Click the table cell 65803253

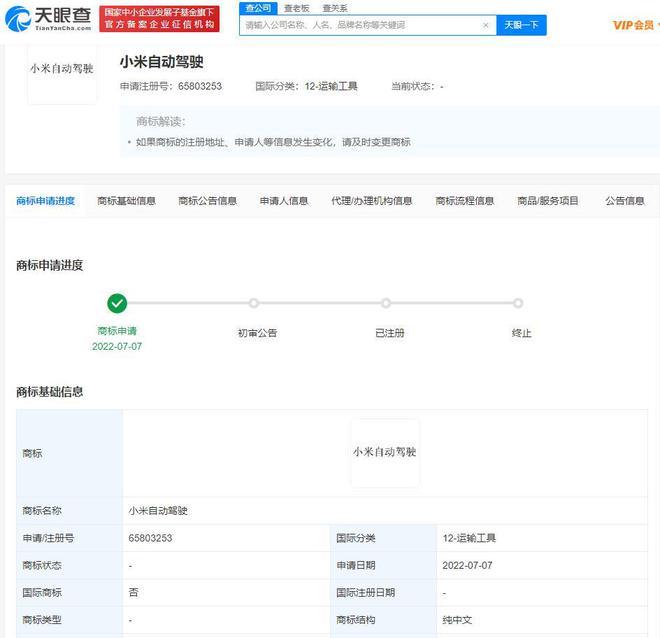[150, 538]
